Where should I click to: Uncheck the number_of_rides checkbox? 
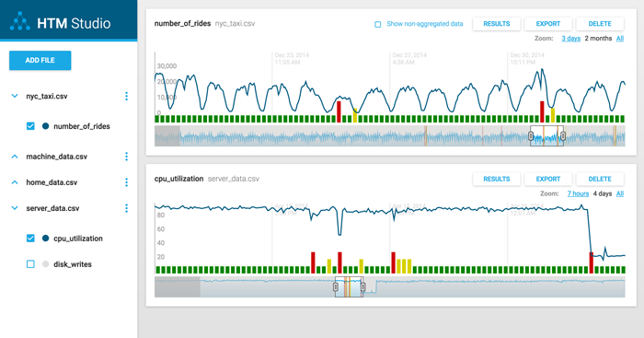coord(30,126)
